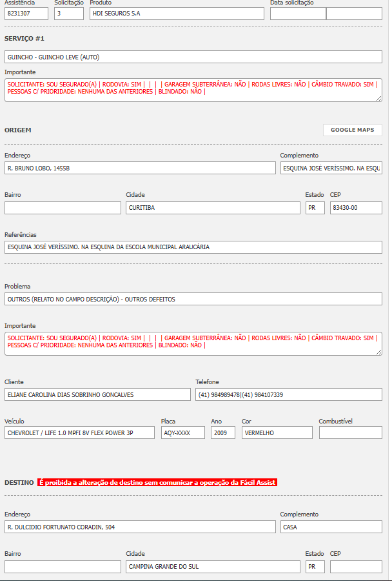Click origin Cidade field CURITIBA

pyautogui.click(x=213, y=207)
